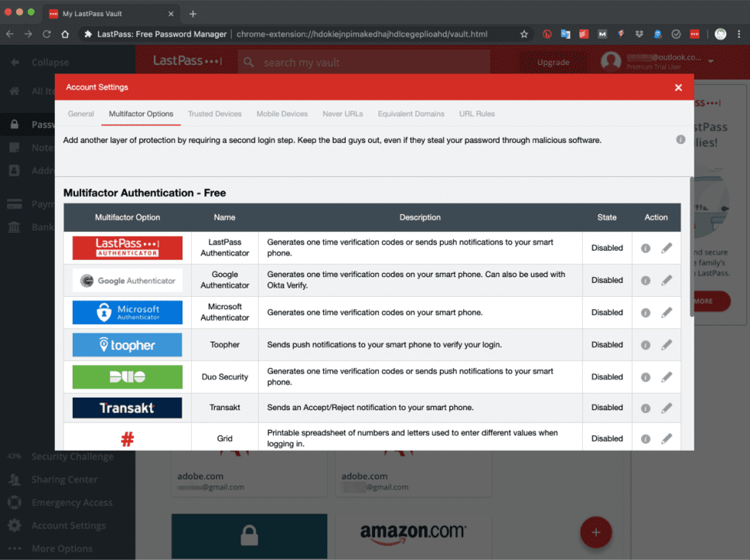750x560 pixels.
Task: Open Account Settings in sidebar
Action: tap(68, 525)
